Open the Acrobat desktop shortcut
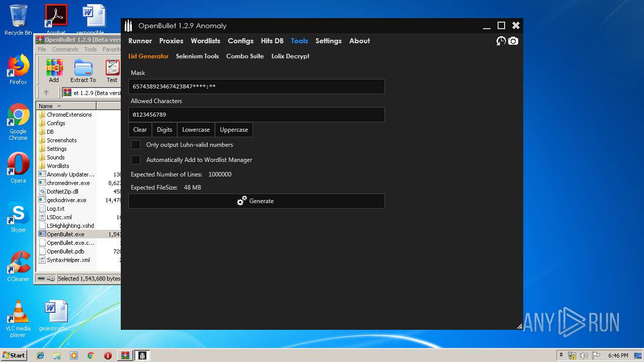Image resolution: width=644 pixels, height=362 pixels. [56, 20]
